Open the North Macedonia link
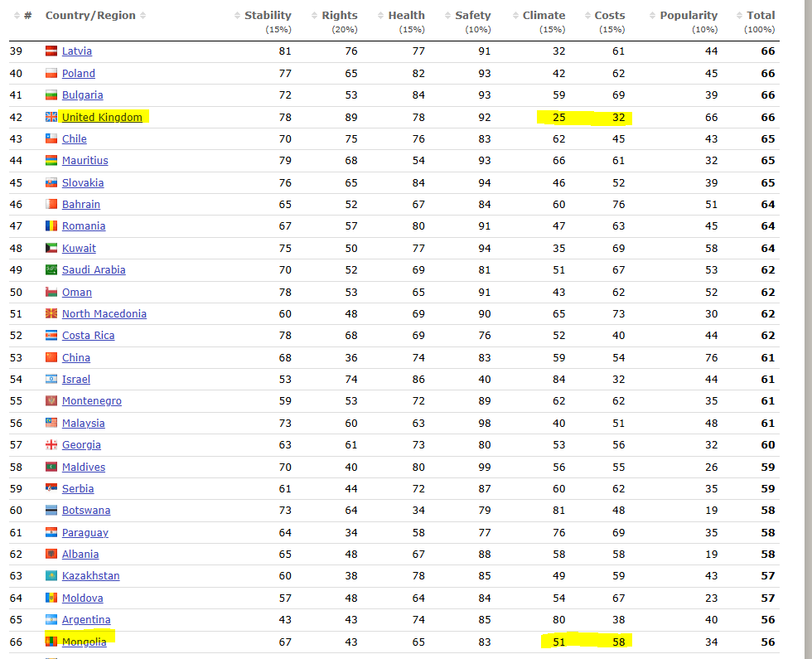This screenshot has width=812, height=659. click(x=104, y=314)
